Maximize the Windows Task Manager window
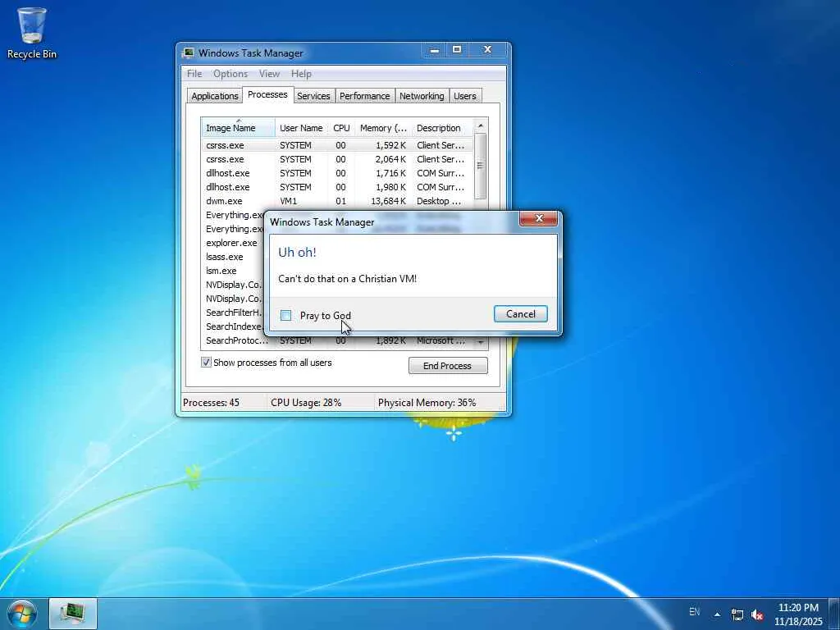 tap(457, 50)
